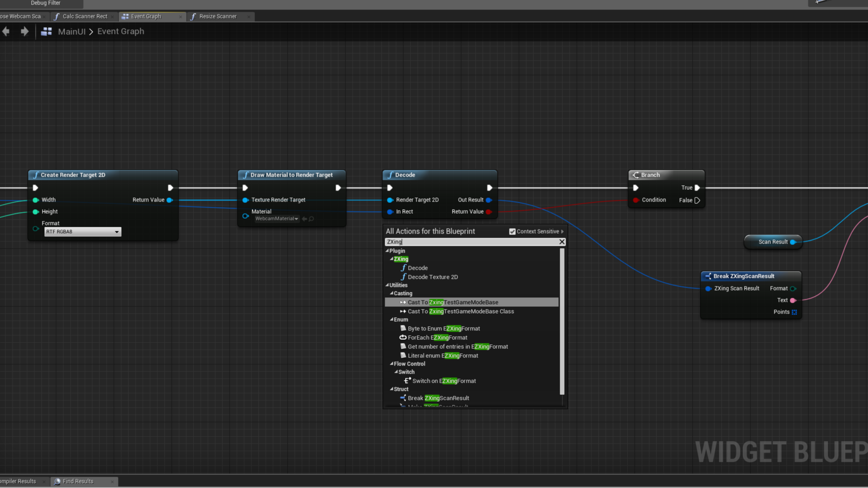Clear the ZXing search with the X icon

coord(562,242)
